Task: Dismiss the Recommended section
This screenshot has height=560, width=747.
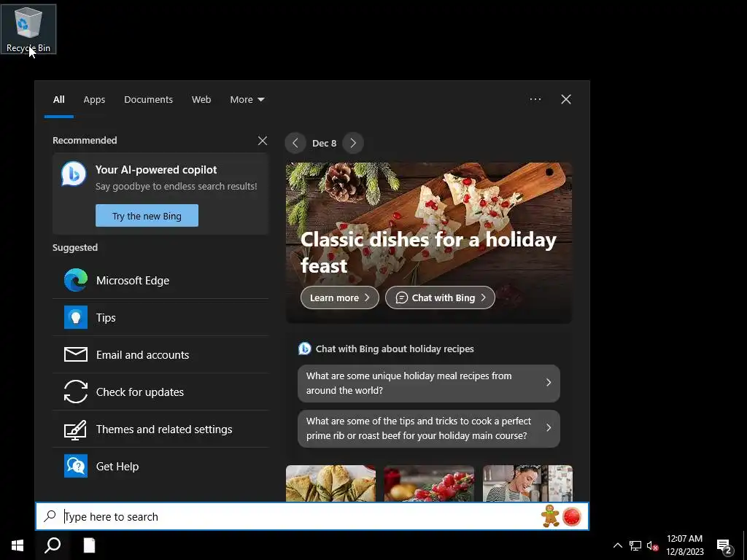Action: click(263, 141)
